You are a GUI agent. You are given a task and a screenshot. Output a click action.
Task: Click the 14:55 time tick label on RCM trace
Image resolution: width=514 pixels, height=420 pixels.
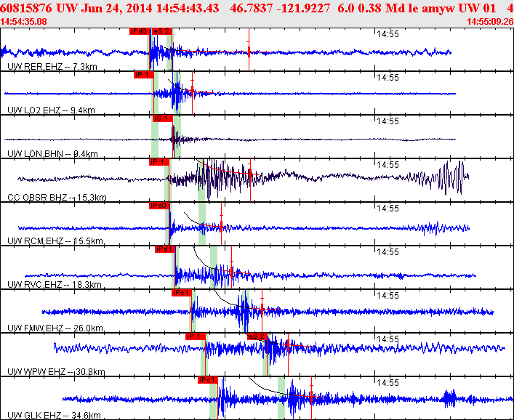click(387, 209)
